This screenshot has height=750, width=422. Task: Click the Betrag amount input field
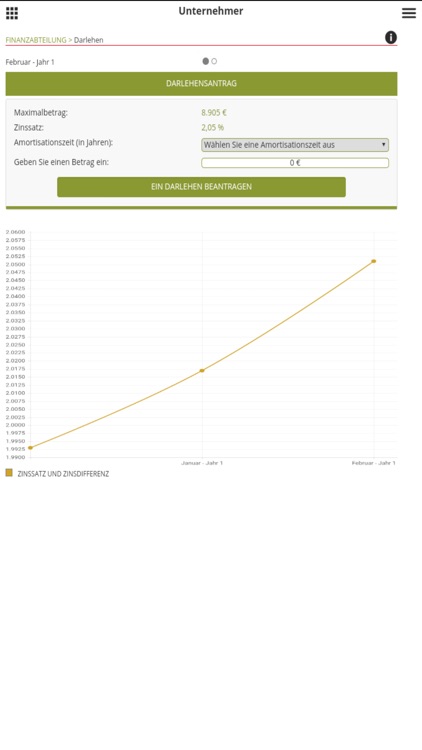point(295,163)
